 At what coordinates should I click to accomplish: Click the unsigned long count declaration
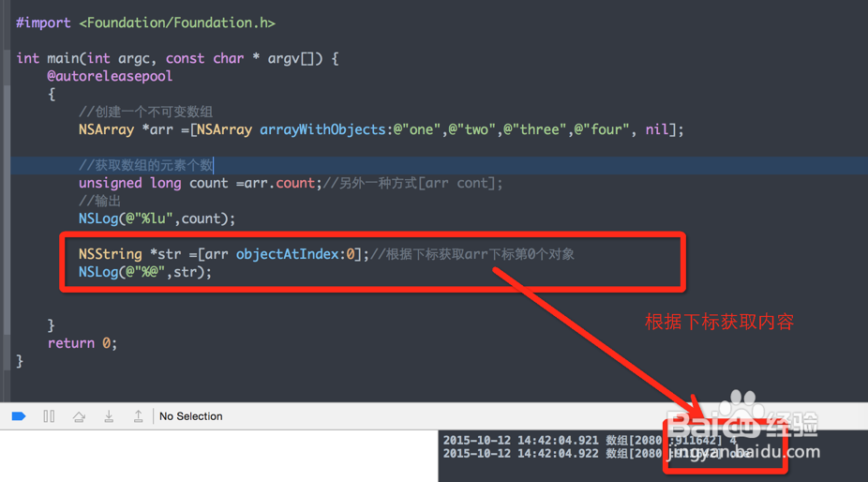point(154,183)
